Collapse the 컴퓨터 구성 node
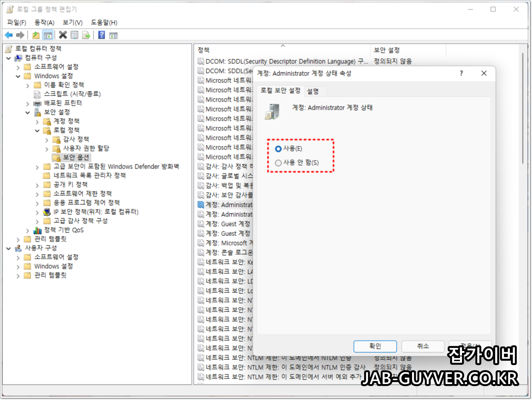The width and height of the screenshot is (532, 400). click(x=9, y=58)
